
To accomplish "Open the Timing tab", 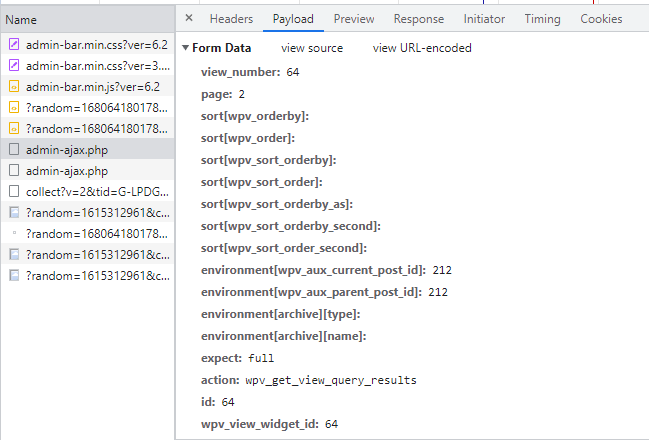I will click(x=543, y=19).
